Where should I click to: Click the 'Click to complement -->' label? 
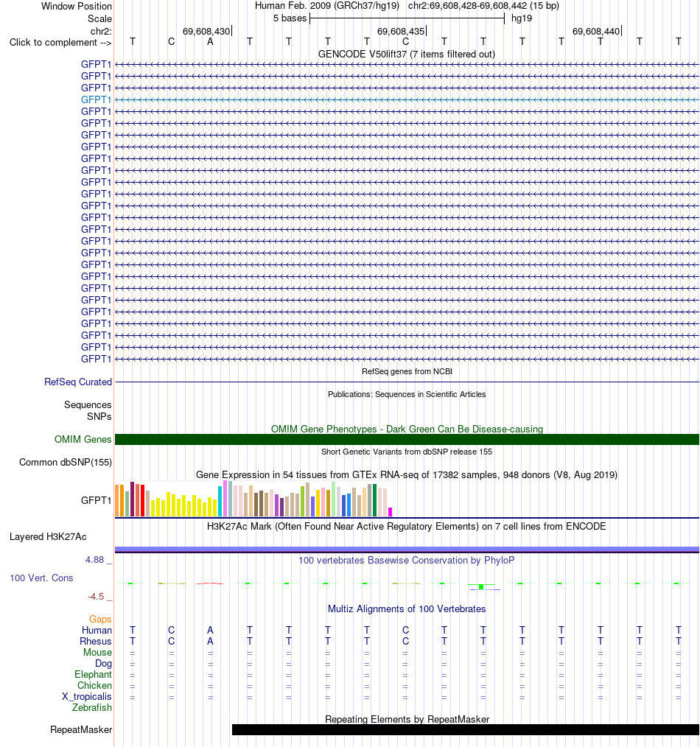[60, 43]
